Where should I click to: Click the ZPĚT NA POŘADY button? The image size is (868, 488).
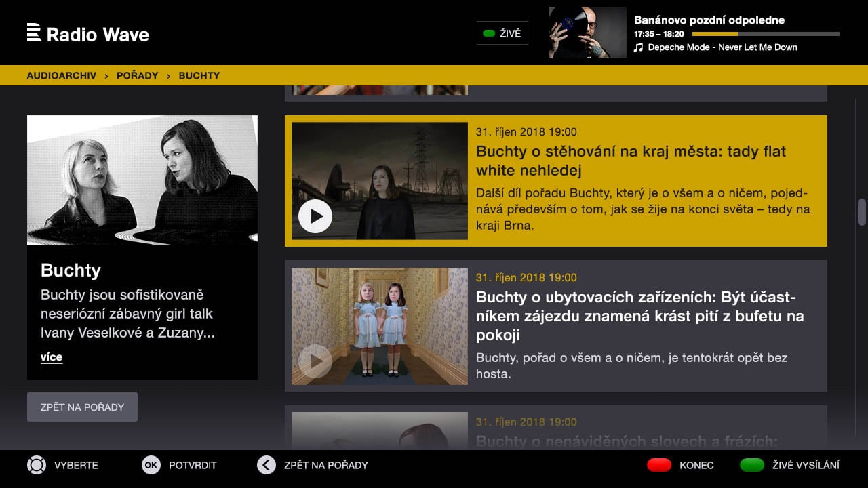point(82,407)
